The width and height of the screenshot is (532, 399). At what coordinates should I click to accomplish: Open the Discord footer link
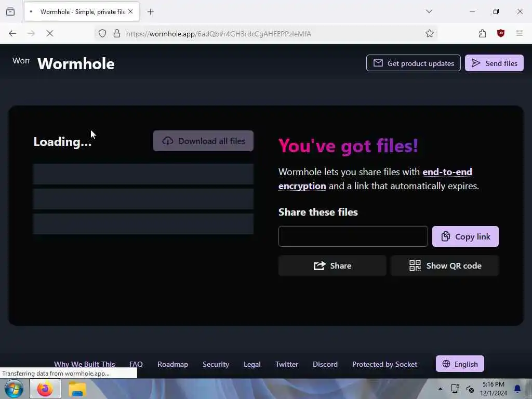click(x=325, y=364)
